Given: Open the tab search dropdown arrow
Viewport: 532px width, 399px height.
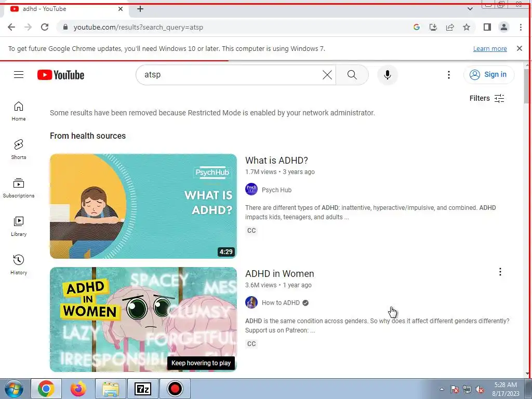Looking at the screenshot, I should pyautogui.click(x=470, y=9).
